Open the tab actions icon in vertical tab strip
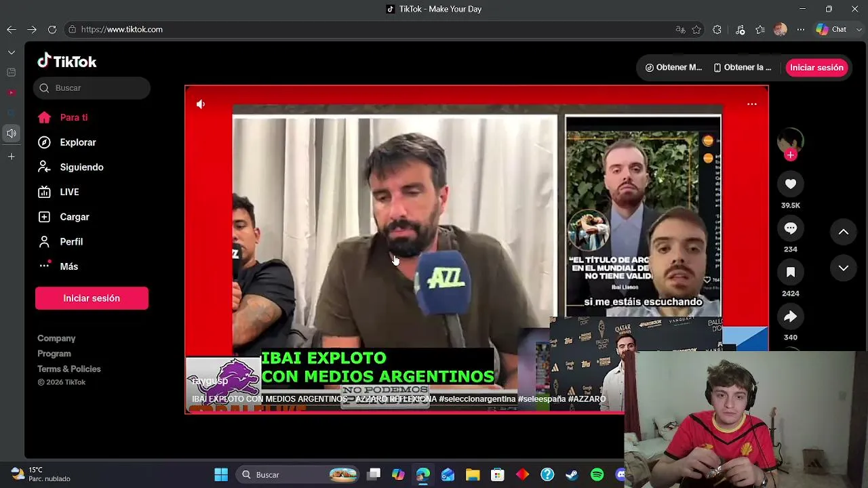The image size is (868, 488). (12, 73)
